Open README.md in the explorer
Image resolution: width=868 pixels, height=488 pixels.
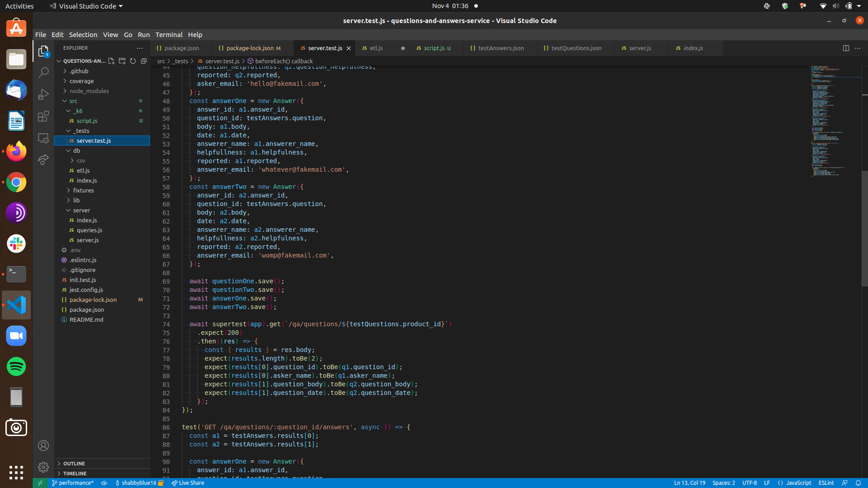point(102,319)
